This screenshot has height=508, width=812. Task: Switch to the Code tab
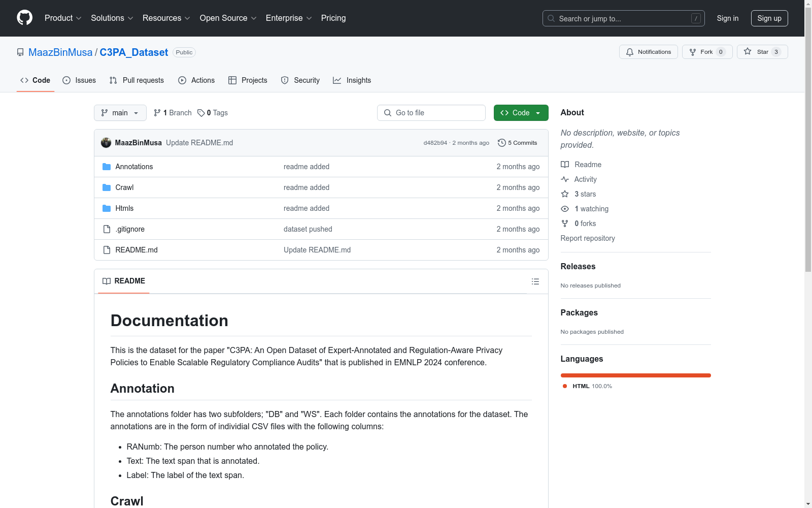point(36,80)
